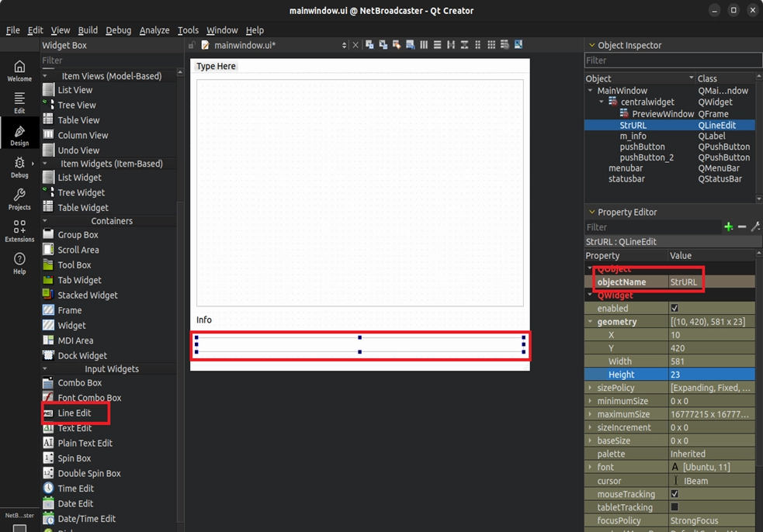
Task: Open the Build menu
Action: pyautogui.click(x=88, y=30)
